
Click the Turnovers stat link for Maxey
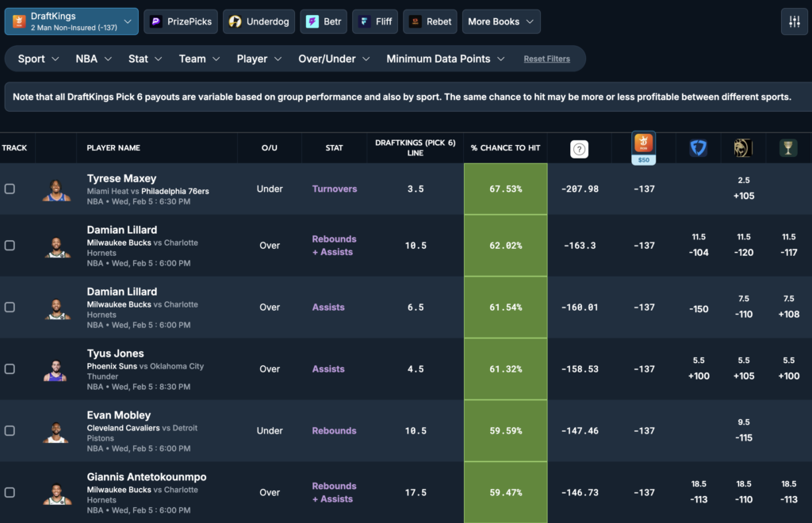click(335, 189)
